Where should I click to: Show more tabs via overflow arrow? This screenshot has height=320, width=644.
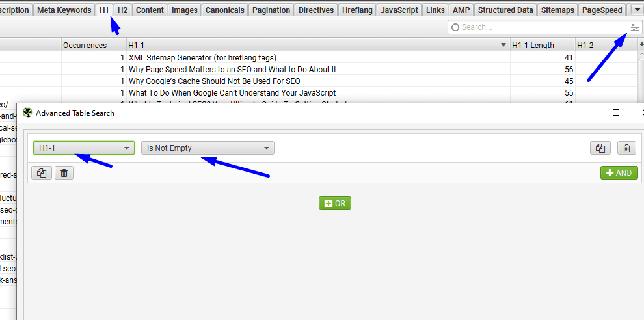click(x=637, y=10)
